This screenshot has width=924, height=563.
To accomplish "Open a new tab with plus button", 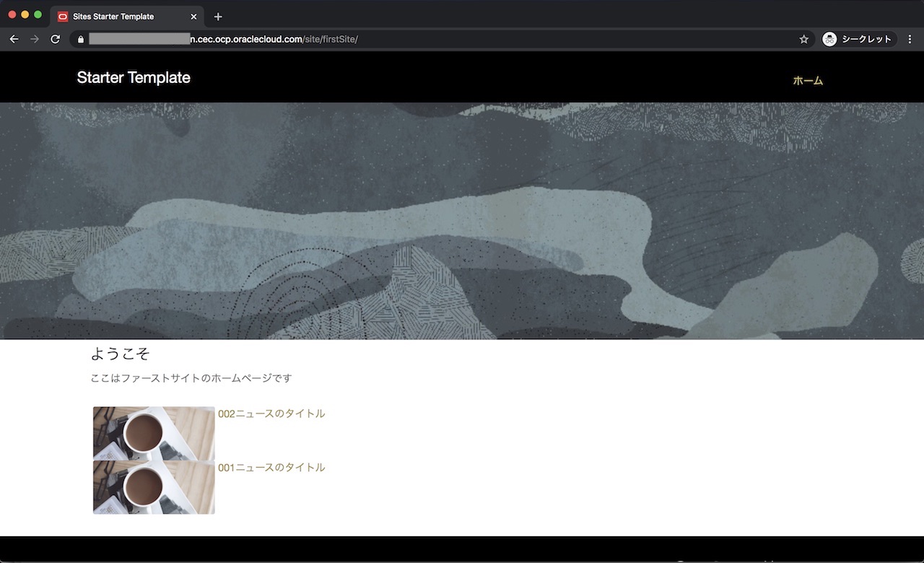I will pyautogui.click(x=218, y=17).
